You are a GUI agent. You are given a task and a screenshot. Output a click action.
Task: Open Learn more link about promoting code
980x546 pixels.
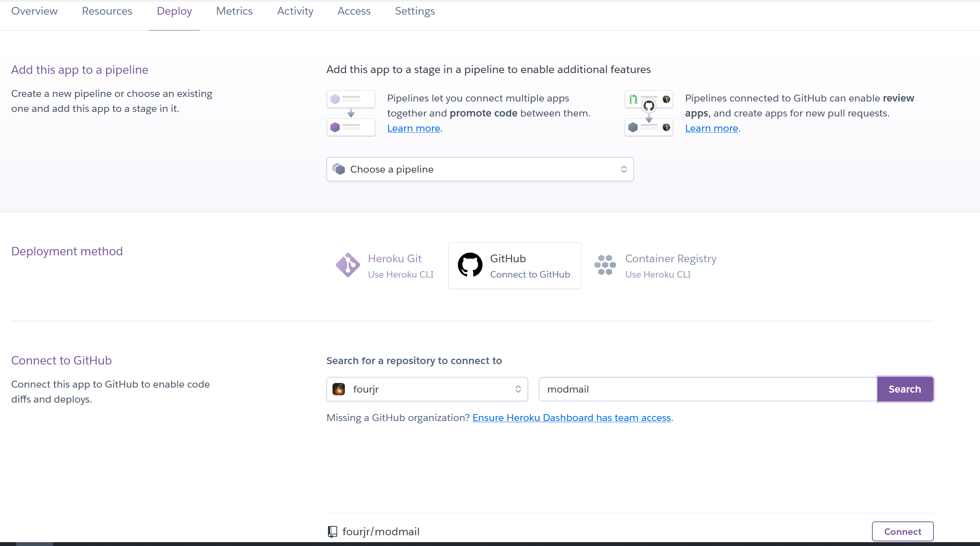(x=413, y=128)
